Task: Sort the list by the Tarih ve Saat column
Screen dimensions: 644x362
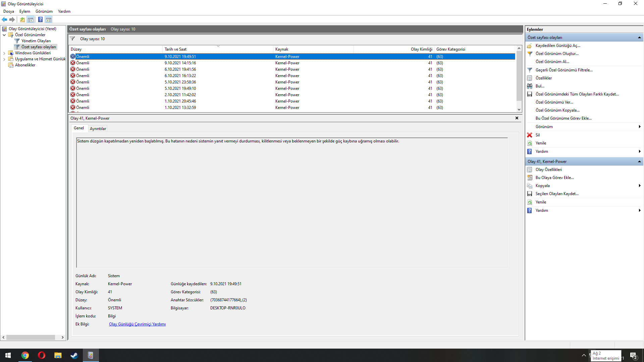Action: pyautogui.click(x=175, y=49)
